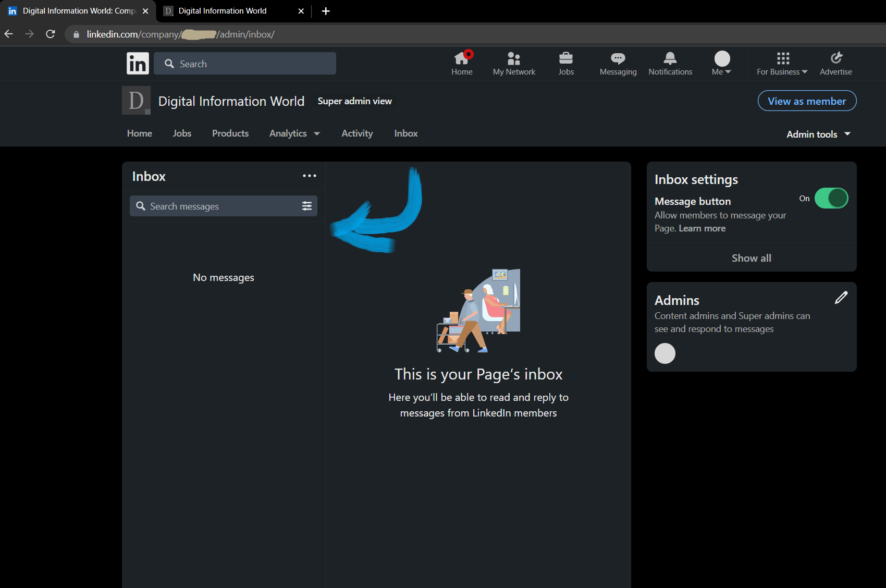
Task: Edit Admins with the pencil icon
Action: click(841, 298)
